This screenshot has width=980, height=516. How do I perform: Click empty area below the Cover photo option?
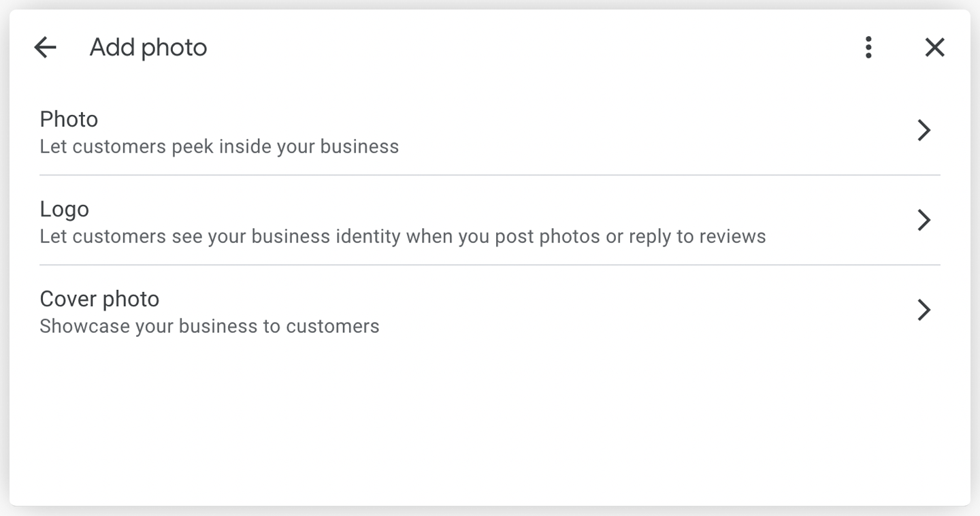490,422
